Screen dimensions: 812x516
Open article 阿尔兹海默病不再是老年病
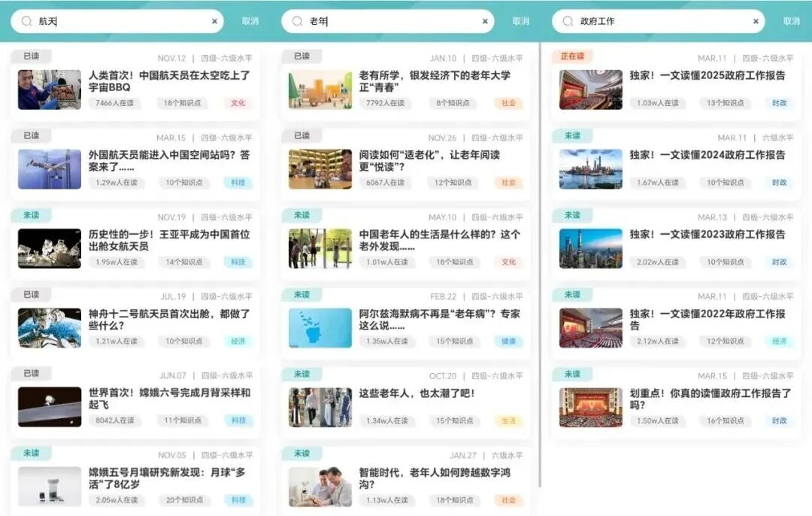[440, 320]
